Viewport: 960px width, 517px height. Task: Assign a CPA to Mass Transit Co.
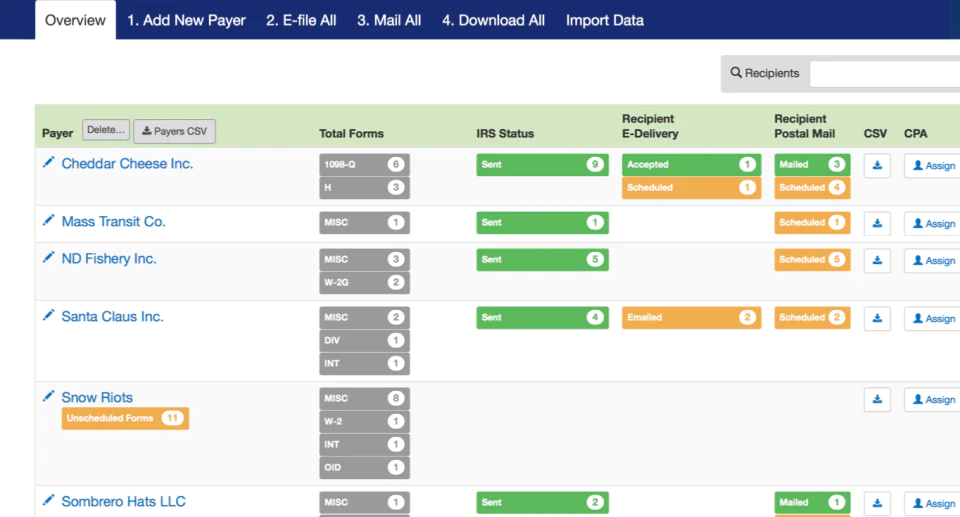tap(932, 224)
